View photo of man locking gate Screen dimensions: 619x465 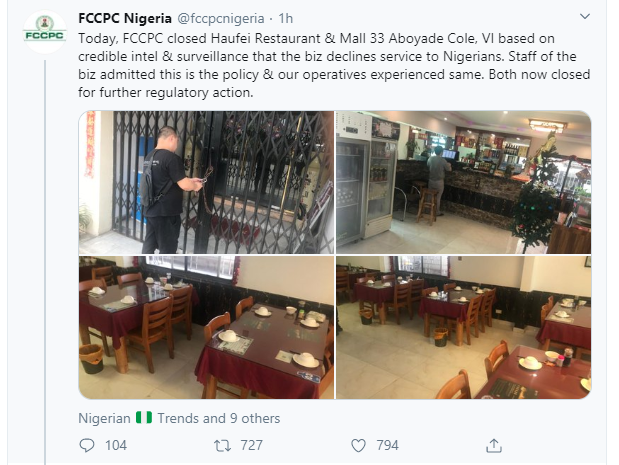[x=205, y=181]
